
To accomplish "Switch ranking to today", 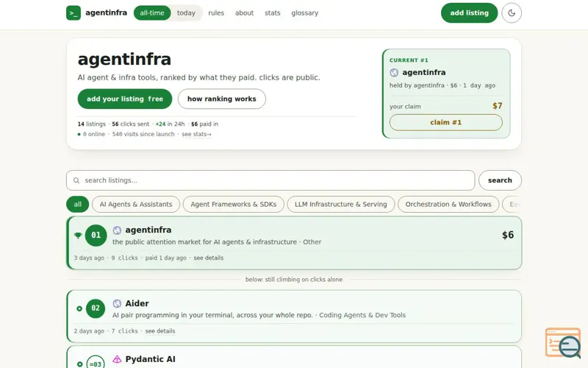I will [187, 13].
